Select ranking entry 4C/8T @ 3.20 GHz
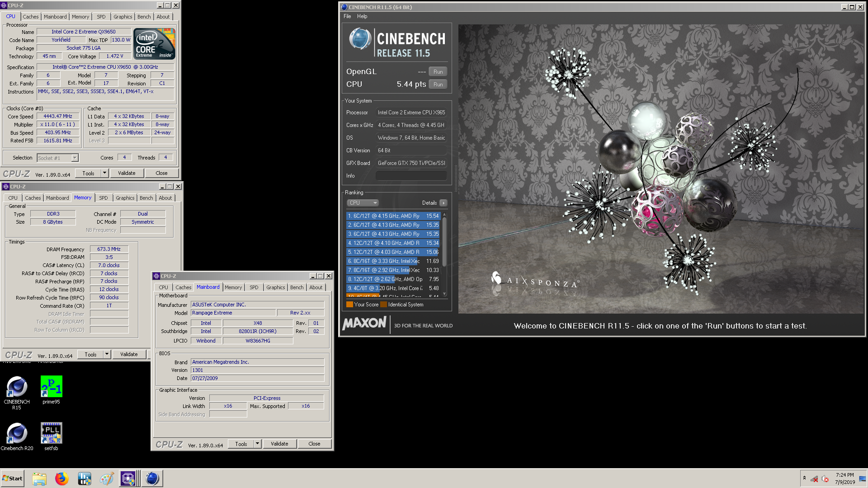This screenshot has width=868, height=488. click(x=393, y=288)
